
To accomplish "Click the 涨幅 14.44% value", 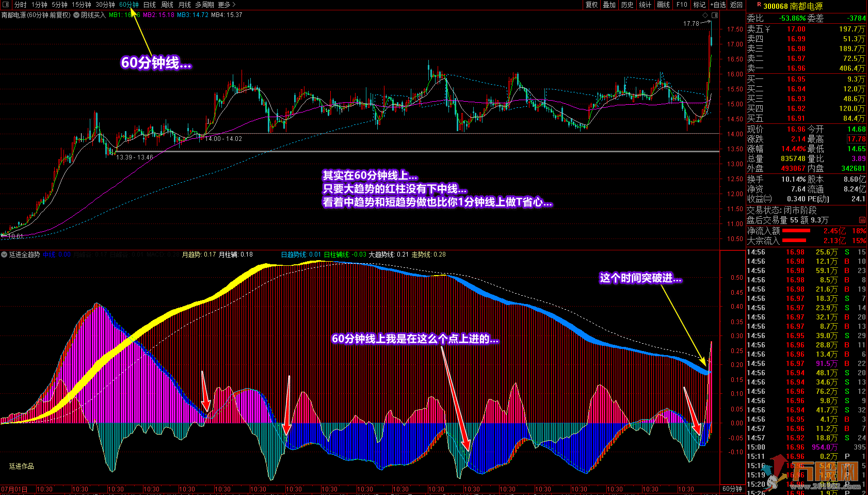I will click(793, 149).
